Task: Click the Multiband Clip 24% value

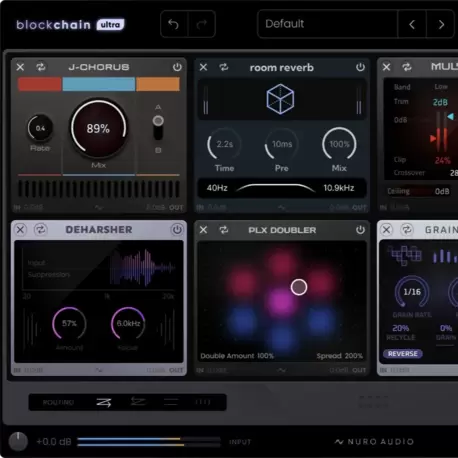Action: pyautogui.click(x=443, y=161)
